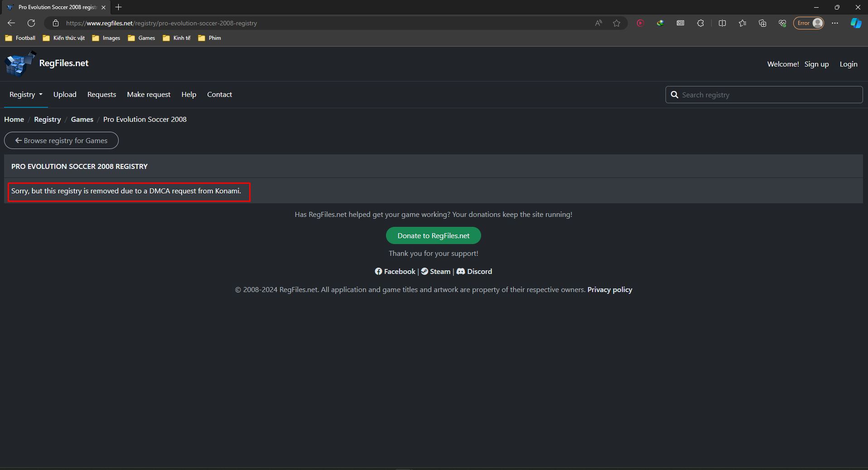Open the Kinh tế bookmarks folder

point(177,38)
